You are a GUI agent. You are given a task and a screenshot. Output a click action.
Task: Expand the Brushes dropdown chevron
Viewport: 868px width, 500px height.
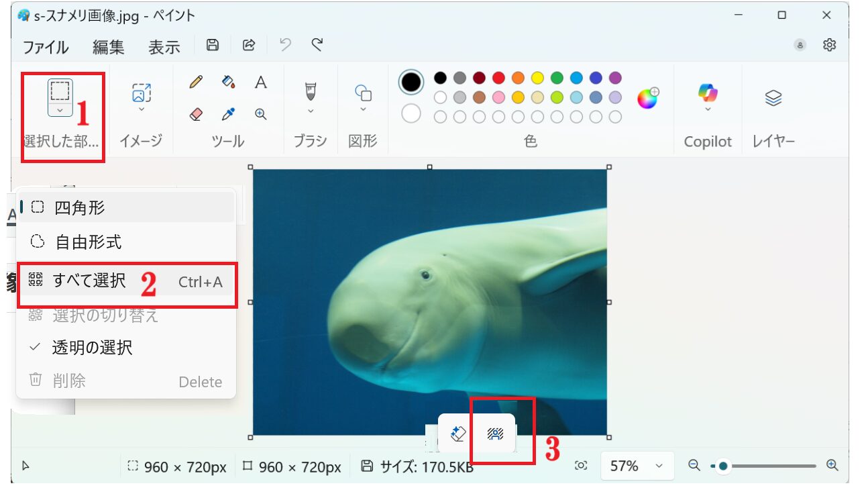pos(310,111)
